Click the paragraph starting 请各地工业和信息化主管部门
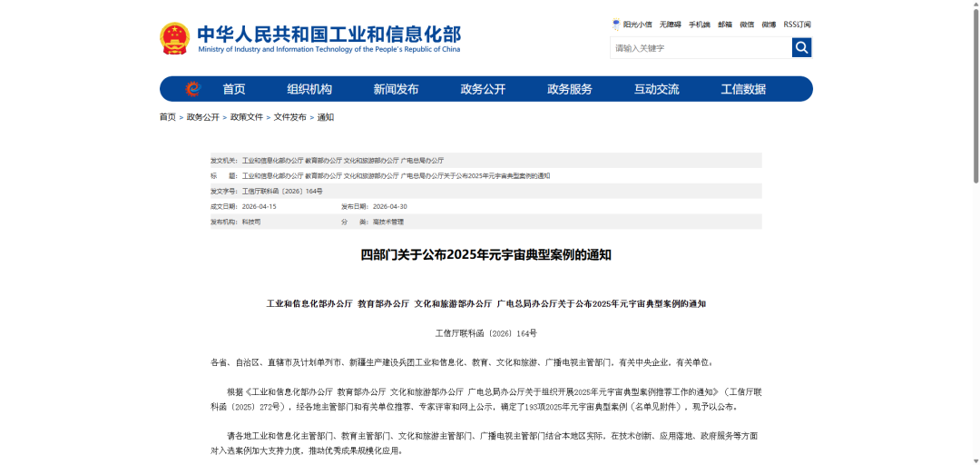 click(486, 442)
